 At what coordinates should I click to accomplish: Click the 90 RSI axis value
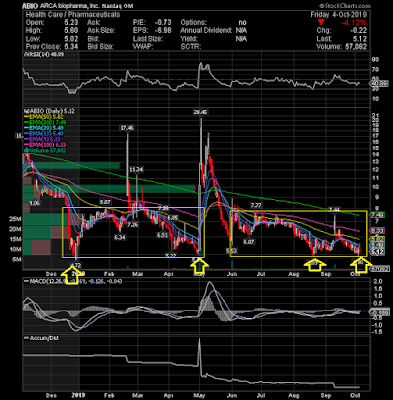pos(375,60)
